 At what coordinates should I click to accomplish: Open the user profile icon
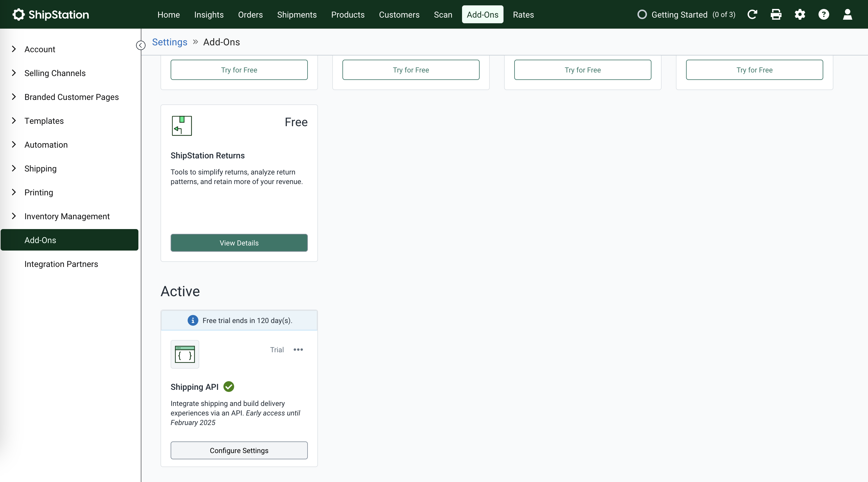tap(847, 14)
